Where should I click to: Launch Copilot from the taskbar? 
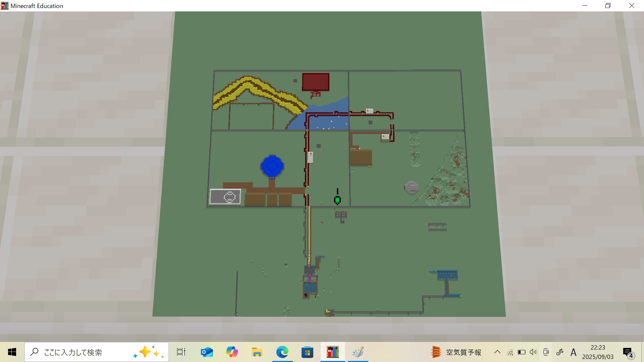tap(232, 352)
